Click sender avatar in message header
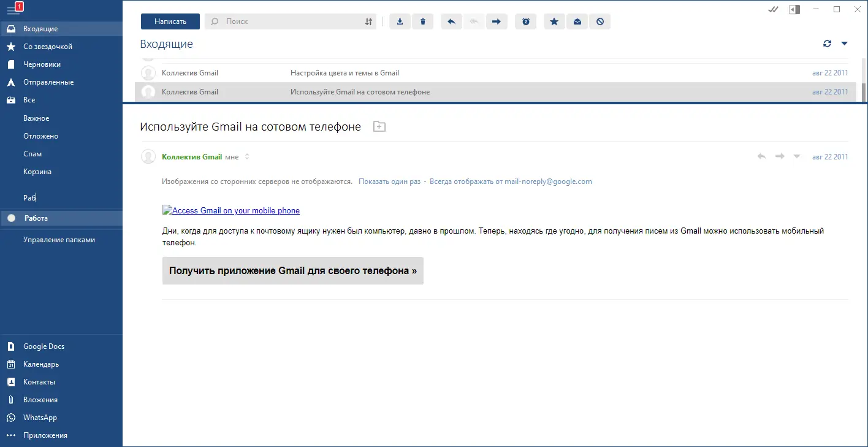 pyautogui.click(x=148, y=156)
